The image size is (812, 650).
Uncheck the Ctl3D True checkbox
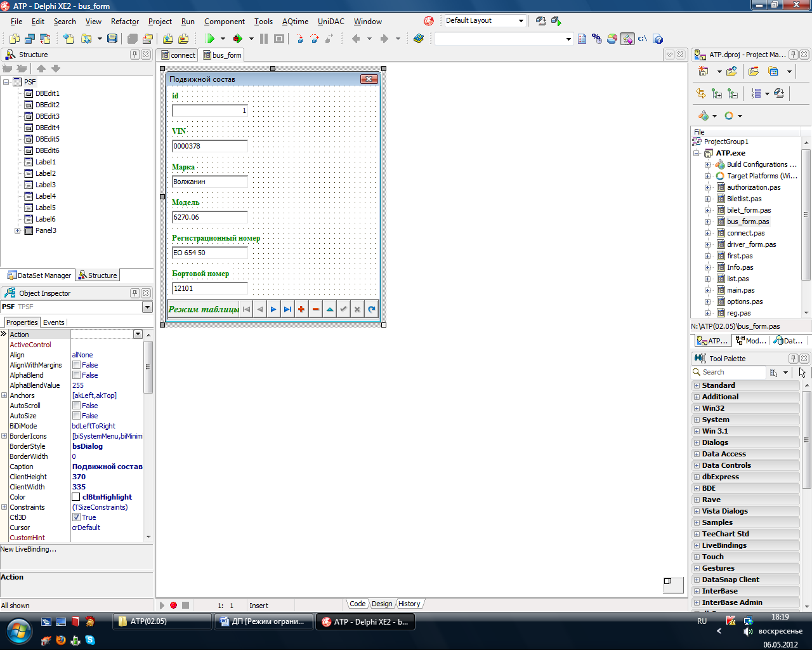click(76, 517)
